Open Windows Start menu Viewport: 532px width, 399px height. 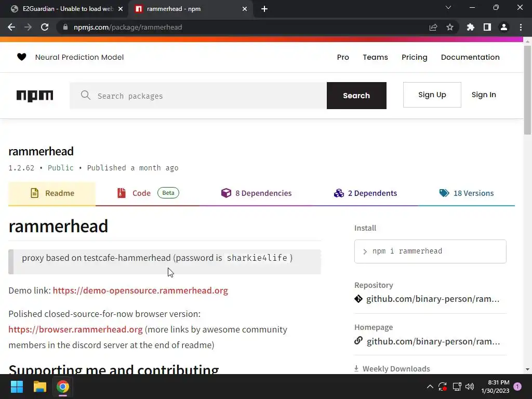[x=17, y=387]
